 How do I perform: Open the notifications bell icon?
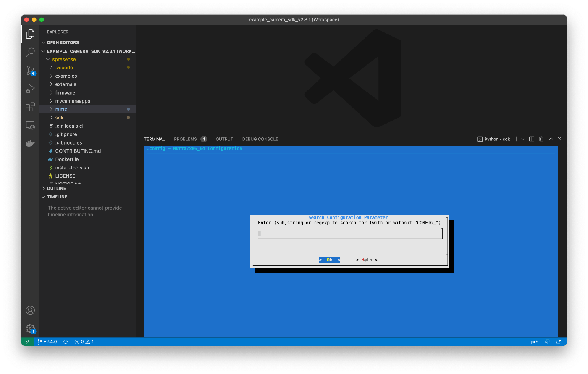click(559, 342)
